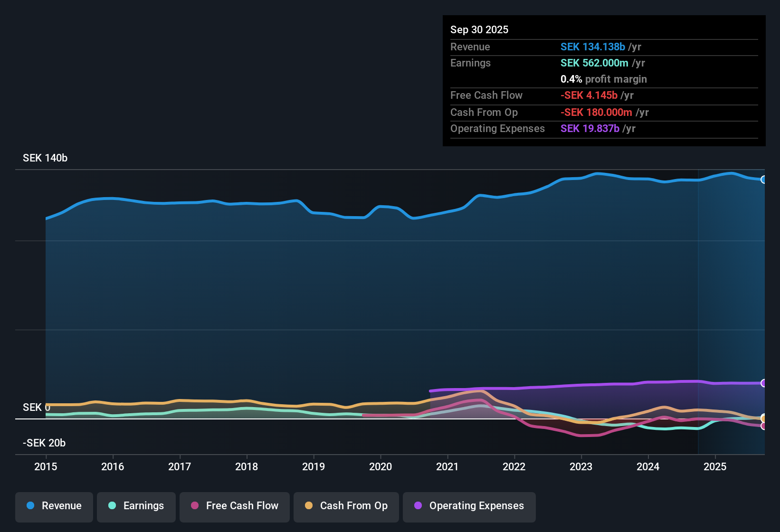Click the pink Free Cash Flow legend dot
This screenshot has width=780, height=532.
click(x=195, y=506)
